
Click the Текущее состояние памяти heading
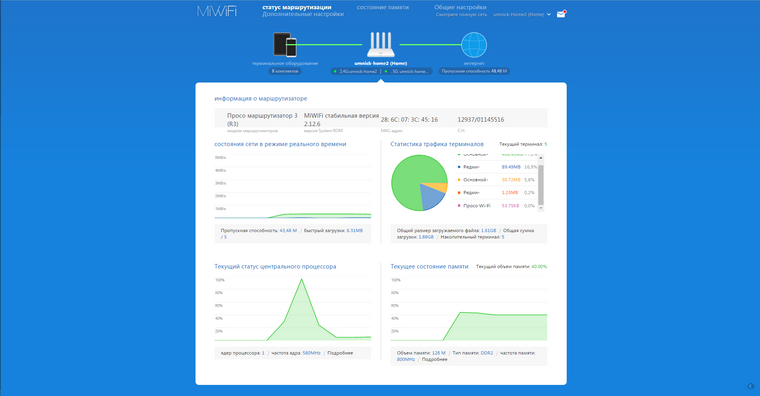[429, 267]
